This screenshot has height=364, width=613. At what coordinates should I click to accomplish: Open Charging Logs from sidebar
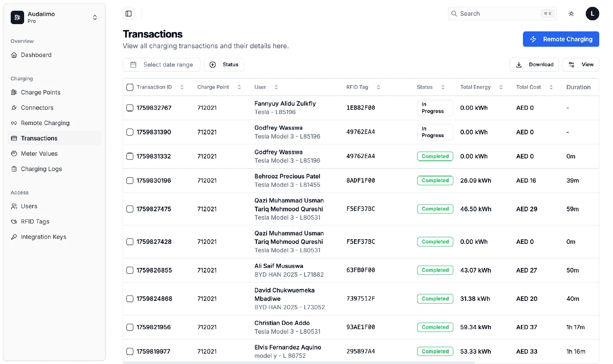click(54, 169)
